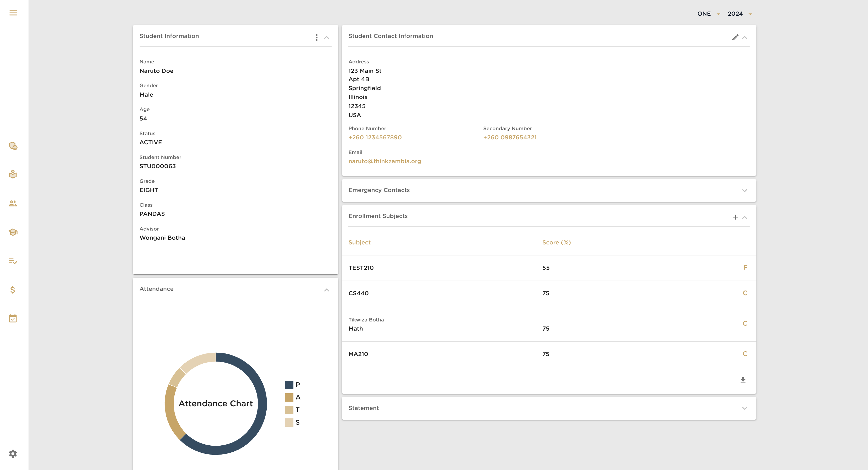
Task: Open the settings gear icon
Action: coord(13,453)
